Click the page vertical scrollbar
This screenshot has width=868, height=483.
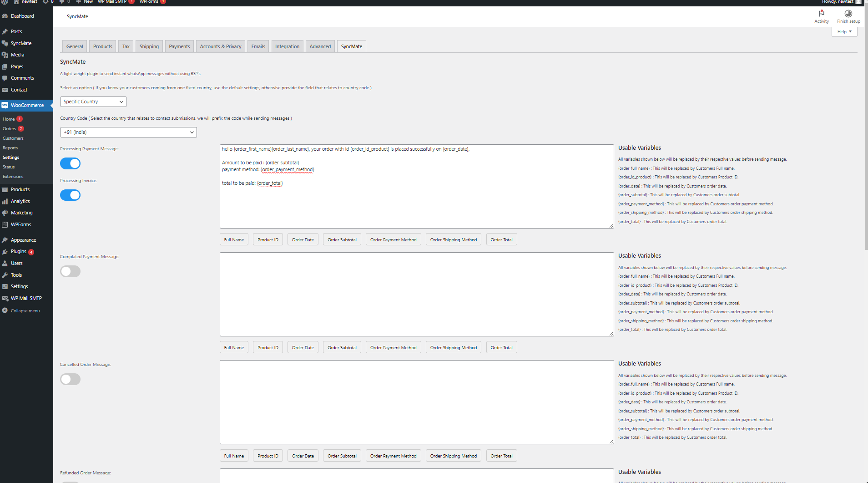pyautogui.click(x=866, y=127)
